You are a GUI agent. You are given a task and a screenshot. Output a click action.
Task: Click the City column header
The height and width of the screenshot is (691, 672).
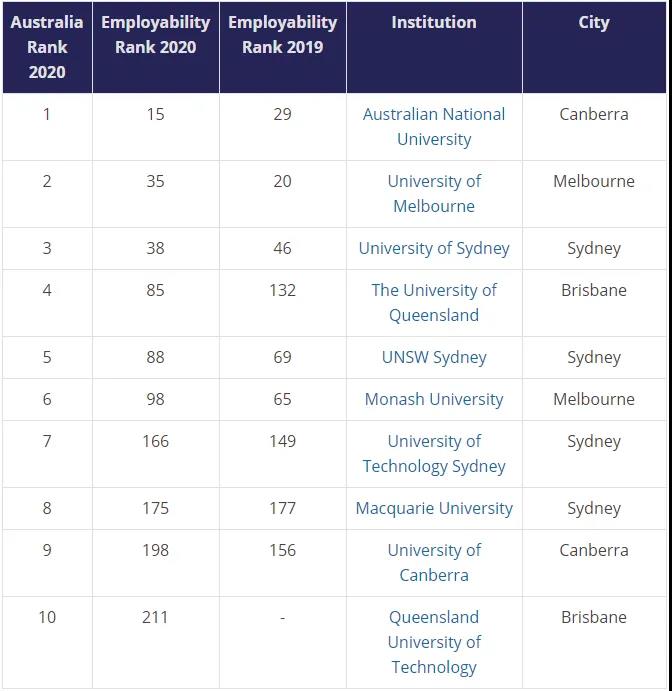click(594, 47)
